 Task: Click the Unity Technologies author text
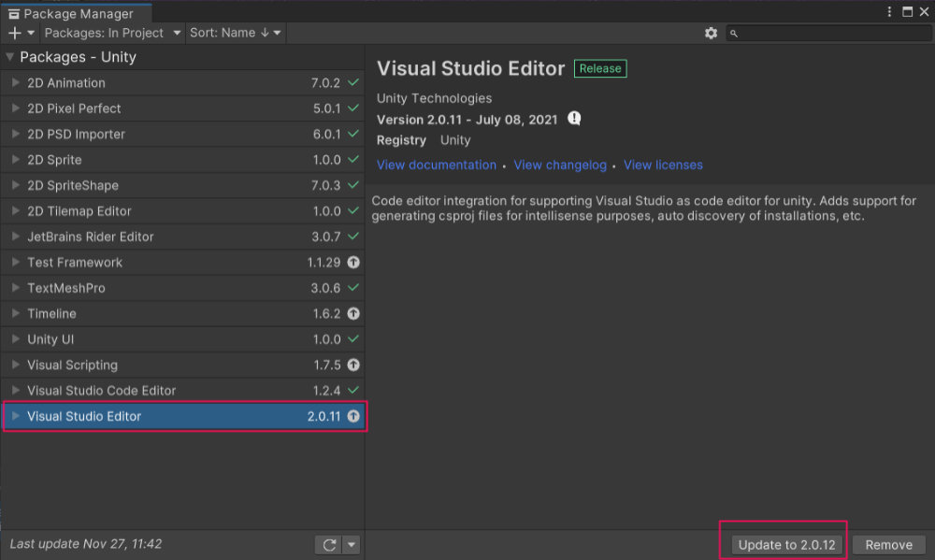[x=434, y=98]
